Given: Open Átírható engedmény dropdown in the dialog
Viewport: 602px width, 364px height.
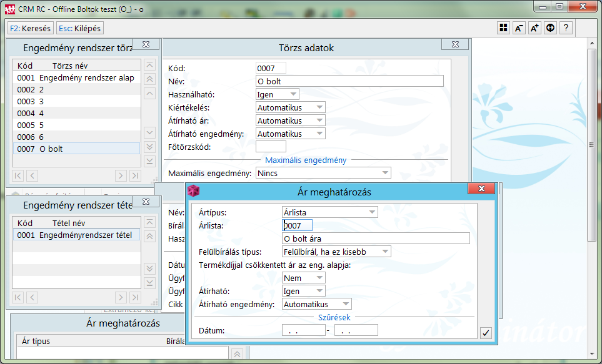Looking at the screenshot, I should 317,304.
